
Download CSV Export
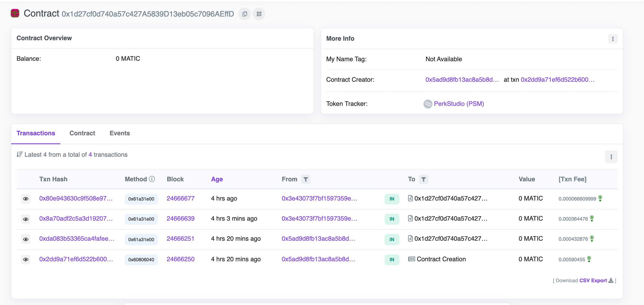click(x=593, y=280)
